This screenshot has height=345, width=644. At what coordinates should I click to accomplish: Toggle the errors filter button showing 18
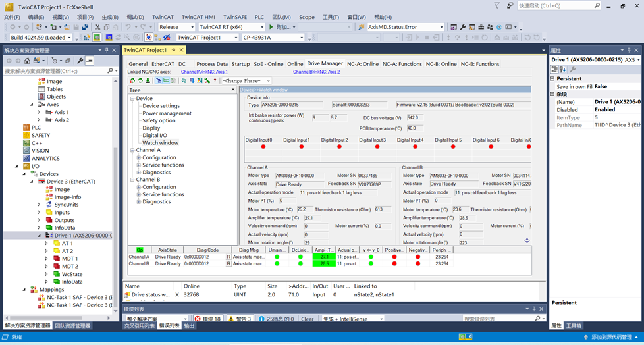point(208,319)
